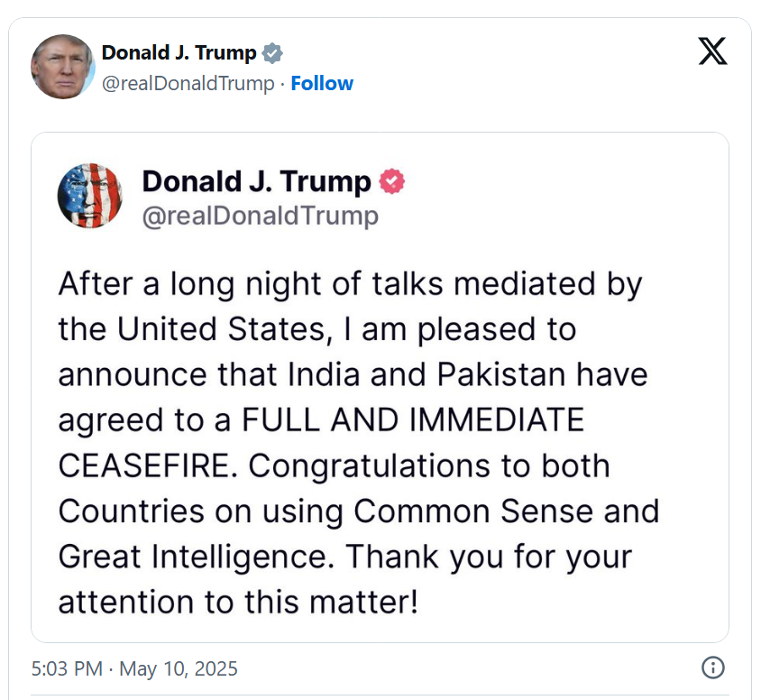Follow the @realDonaldTrump account

(x=322, y=84)
